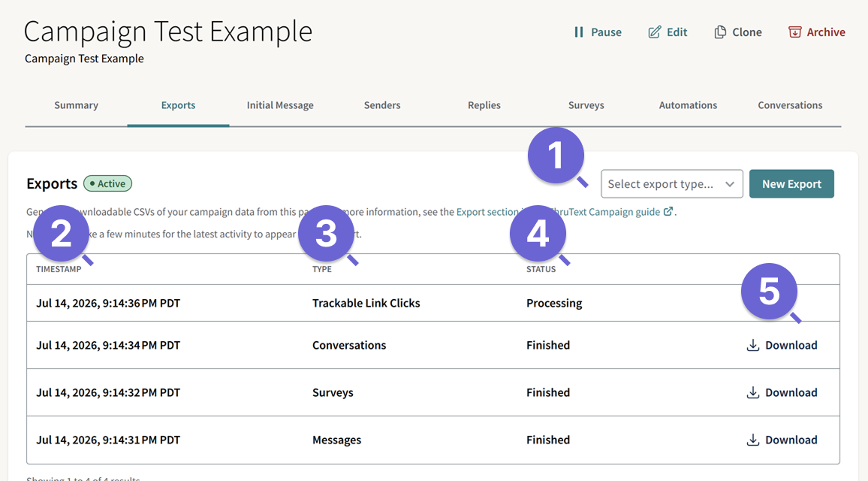This screenshot has height=481, width=868.
Task: Click the Clone copy icon
Action: 719,32
